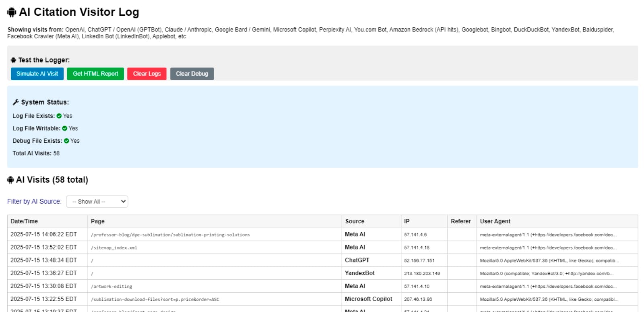644x312 pixels.
Task: Open the Filter by AI Source dropdown
Action: click(97, 202)
